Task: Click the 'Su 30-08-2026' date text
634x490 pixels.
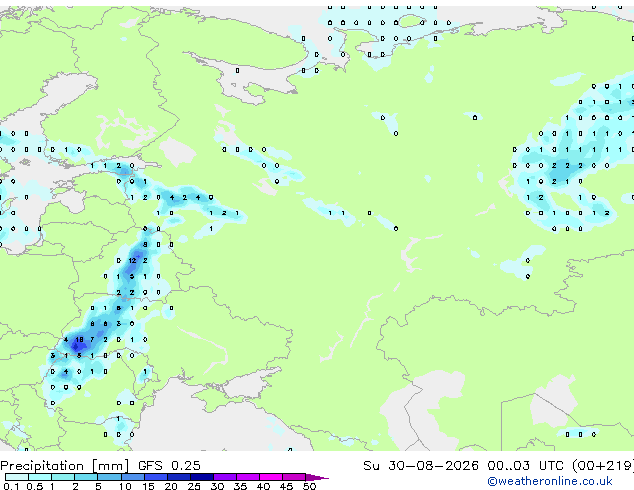Action: tap(421, 466)
